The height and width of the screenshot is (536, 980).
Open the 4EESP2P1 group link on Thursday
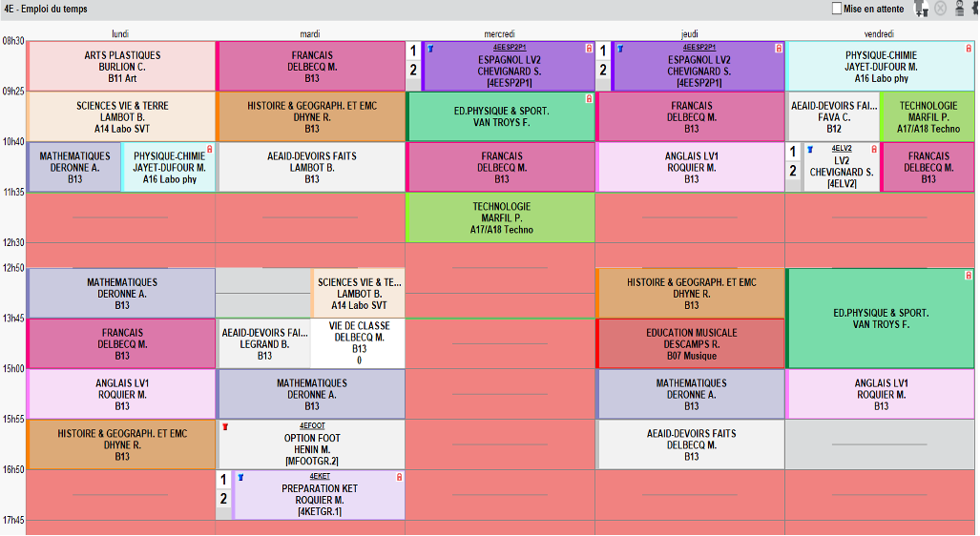point(699,47)
